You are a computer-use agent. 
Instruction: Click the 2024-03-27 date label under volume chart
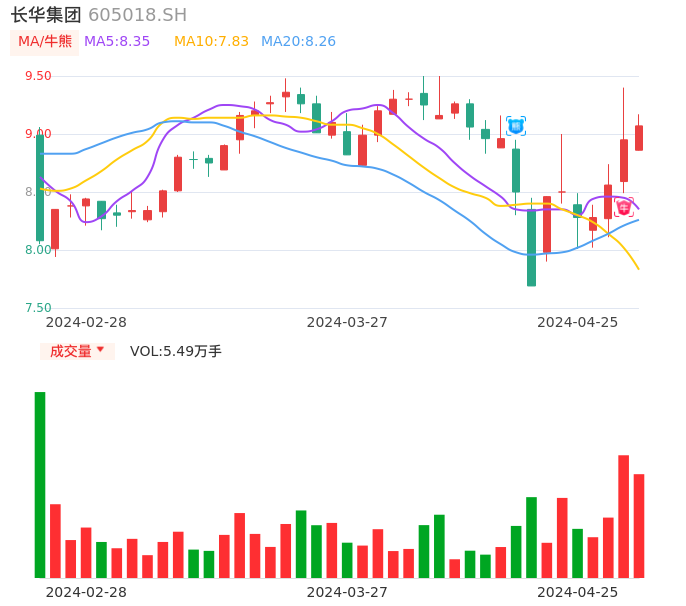347,592
